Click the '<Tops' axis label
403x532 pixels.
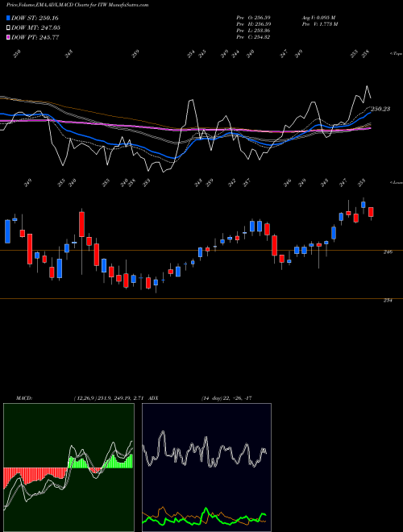click(396, 54)
